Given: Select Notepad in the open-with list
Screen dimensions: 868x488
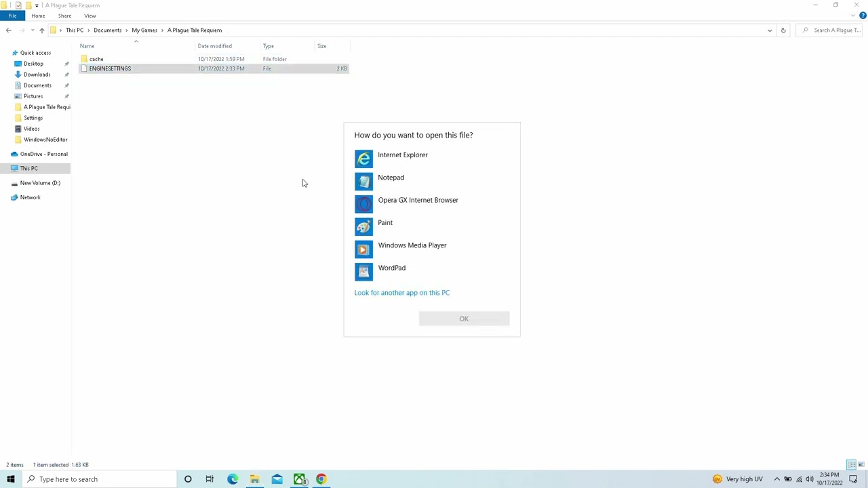Looking at the screenshot, I should (432, 180).
